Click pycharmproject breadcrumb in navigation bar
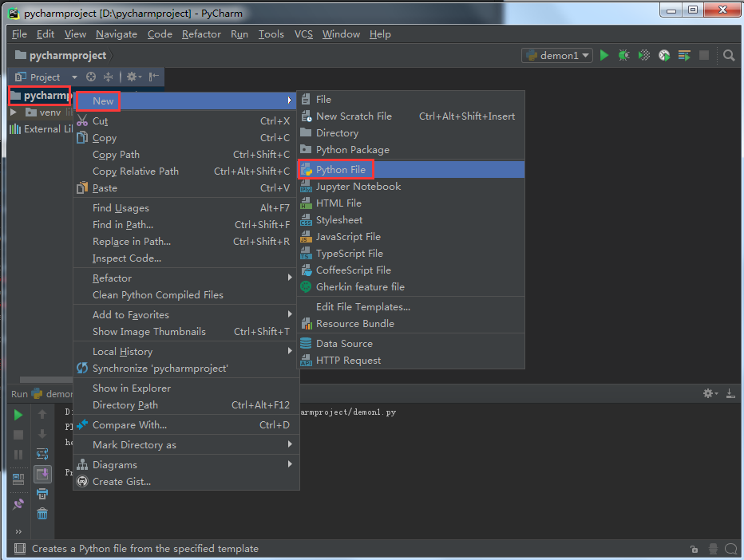 pyautogui.click(x=61, y=56)
